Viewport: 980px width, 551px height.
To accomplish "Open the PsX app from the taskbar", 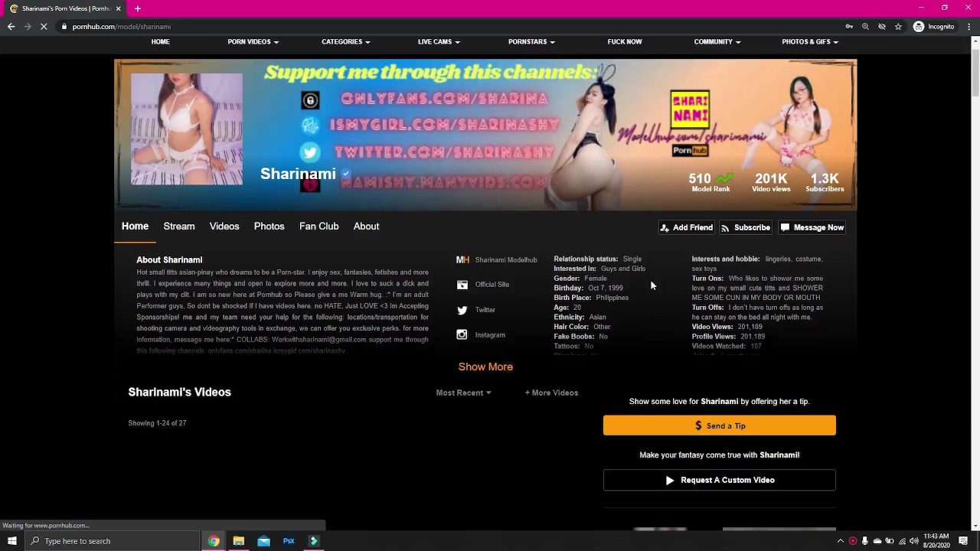I will click(289, 541).
